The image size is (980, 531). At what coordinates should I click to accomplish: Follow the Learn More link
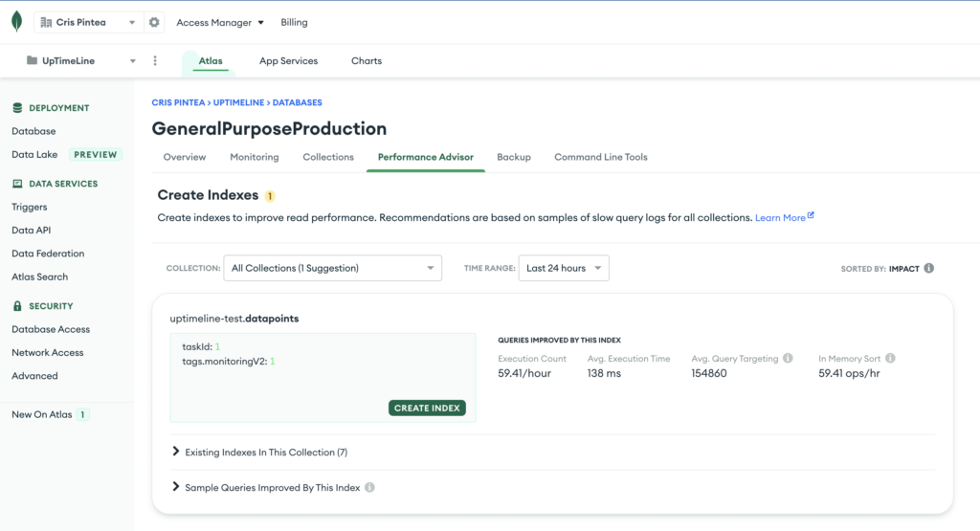[x=785, y=217]
